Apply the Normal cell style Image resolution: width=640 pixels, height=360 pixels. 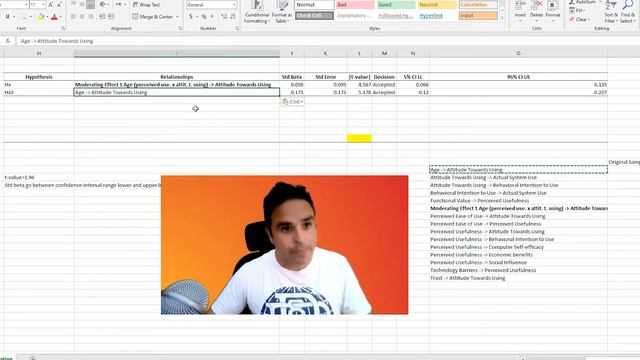click(x=314, y=4)
